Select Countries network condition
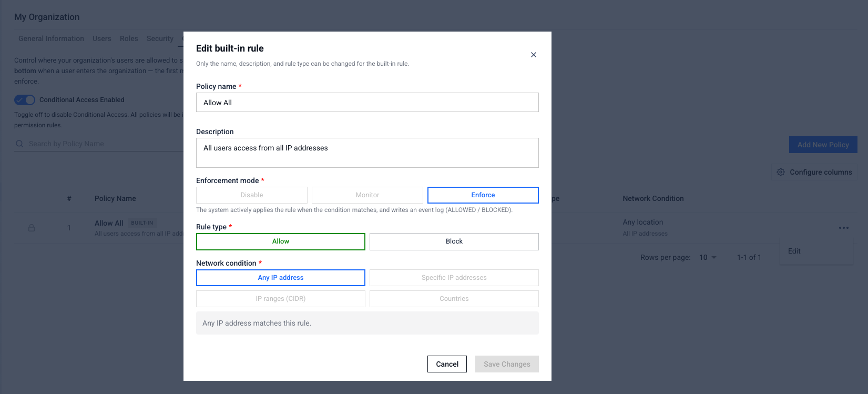The width and height of the screenshot is (868, 394). (454, 299)
